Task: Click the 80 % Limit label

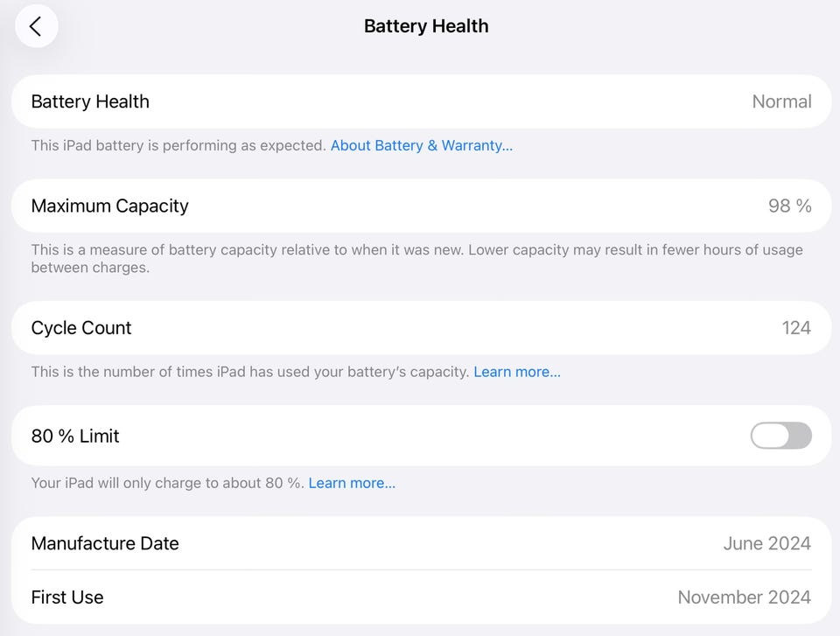Action: [75, 436]
